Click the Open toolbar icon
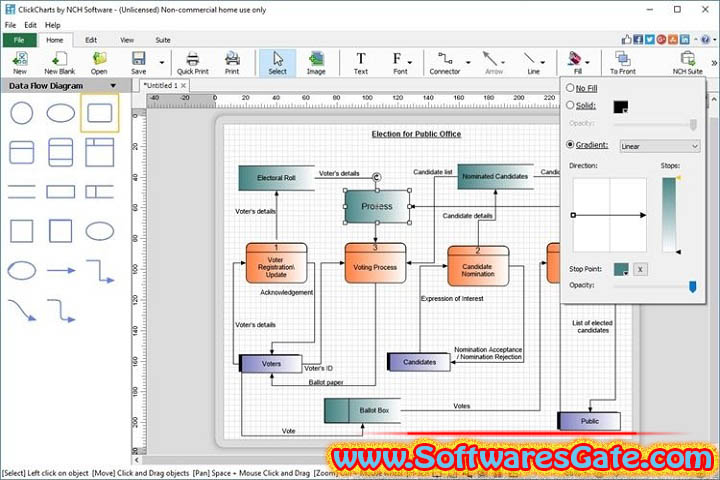The height and width of the screenshot is (480, 720). [99, 63]
